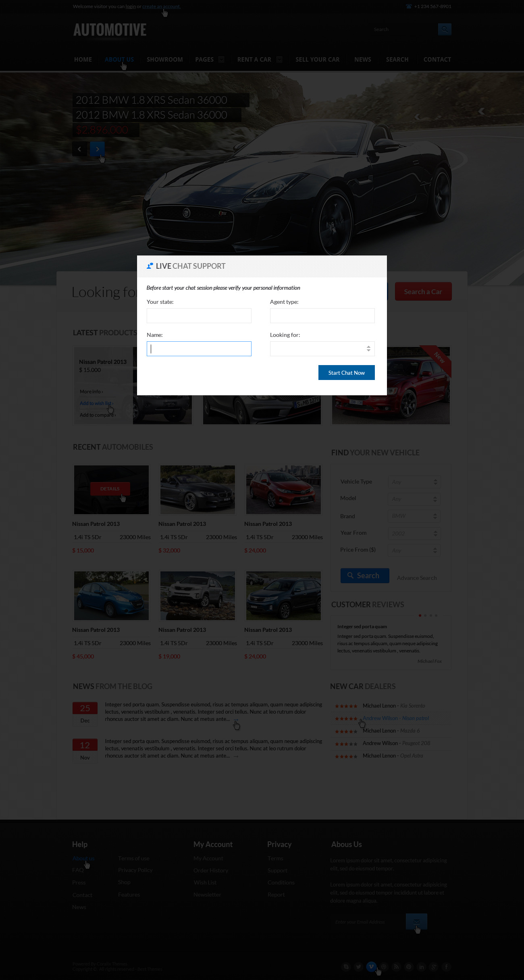
Task: Click the Agent type input field
Action: (x=322, y=316)
